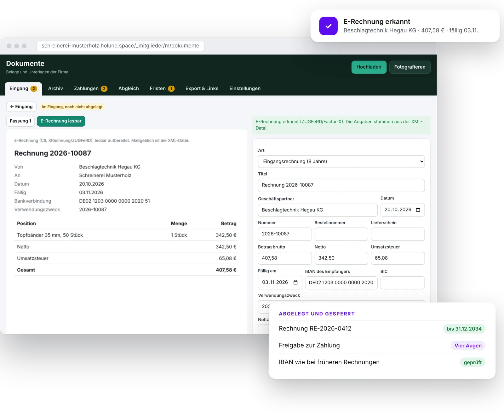The width and height of the screenshot is (504, 420).
Task: Expand the Art dropdown Eingangsrechnung (8 Jahre)
Action: pos(341,162)
